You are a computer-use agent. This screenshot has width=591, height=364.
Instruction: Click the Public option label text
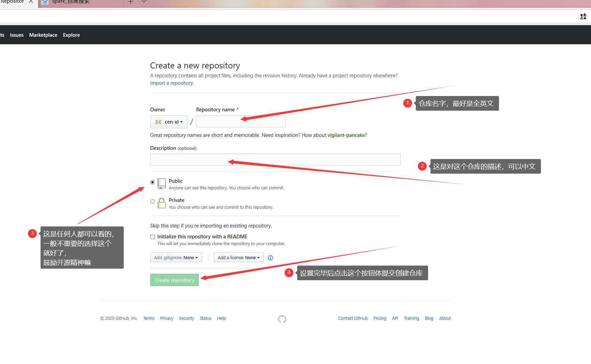(x=176, y=181)
